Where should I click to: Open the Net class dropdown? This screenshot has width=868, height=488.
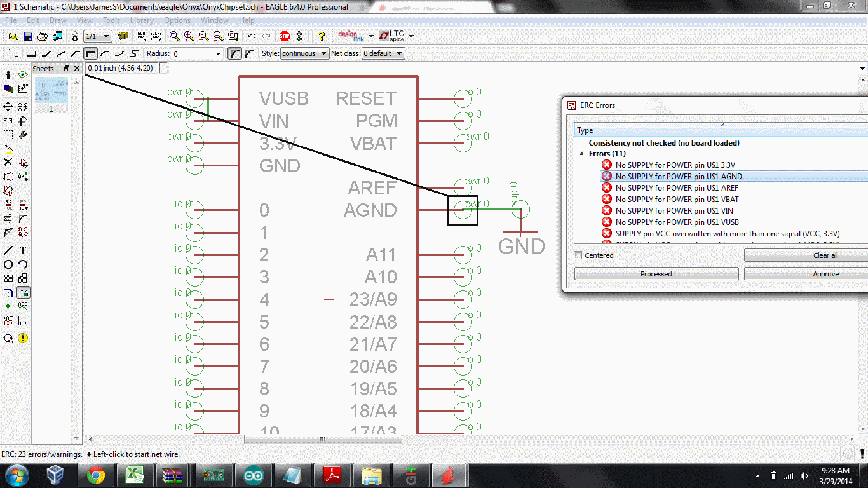[x=383, y=54]
